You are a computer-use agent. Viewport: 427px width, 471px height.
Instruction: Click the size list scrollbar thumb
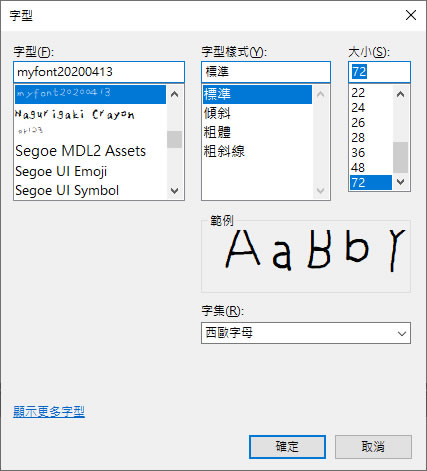point(401,157)
